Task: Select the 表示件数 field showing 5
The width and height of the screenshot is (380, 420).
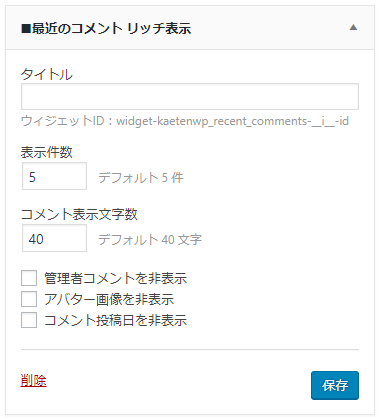Action: [x=54, y=176]
